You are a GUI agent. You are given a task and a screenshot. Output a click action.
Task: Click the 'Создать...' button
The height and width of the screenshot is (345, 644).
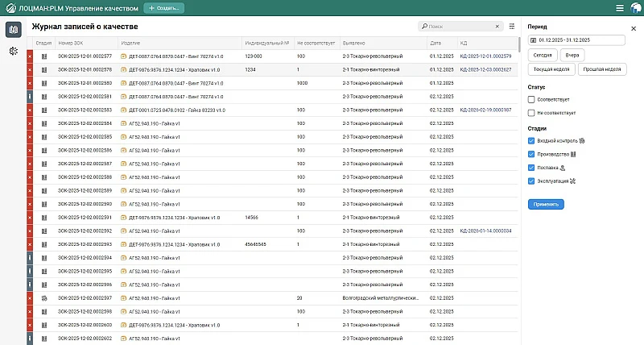pyautogui.click(x=164, y=8)
